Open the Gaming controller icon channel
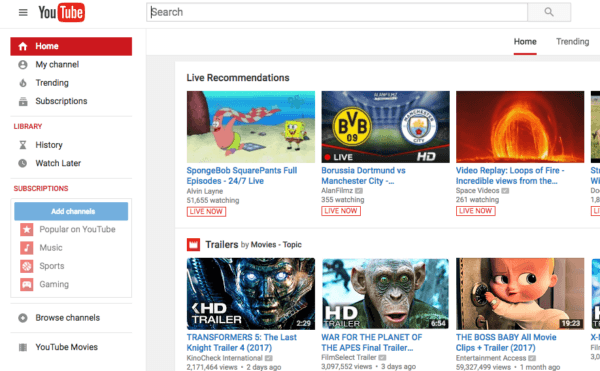 [x=26, y=285]
